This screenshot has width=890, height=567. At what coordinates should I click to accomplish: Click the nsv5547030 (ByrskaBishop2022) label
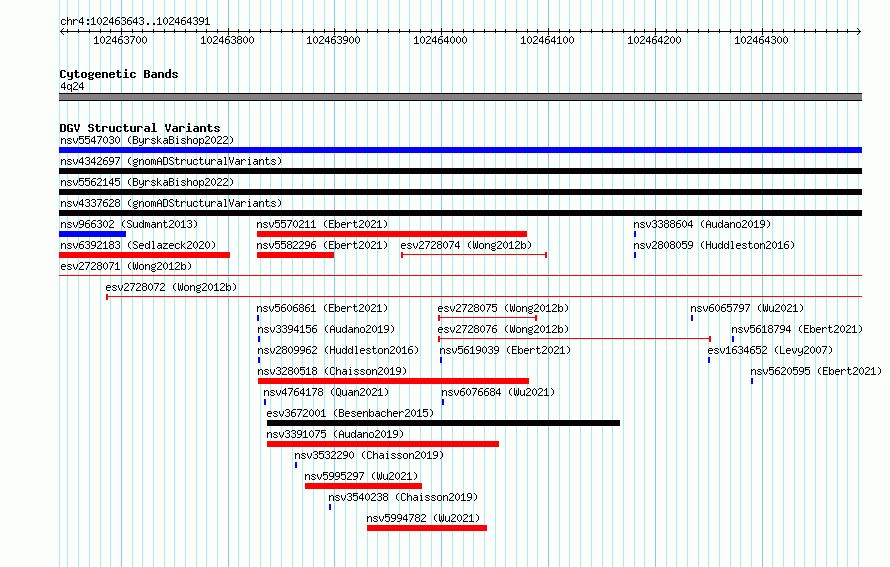coord(147,140)
